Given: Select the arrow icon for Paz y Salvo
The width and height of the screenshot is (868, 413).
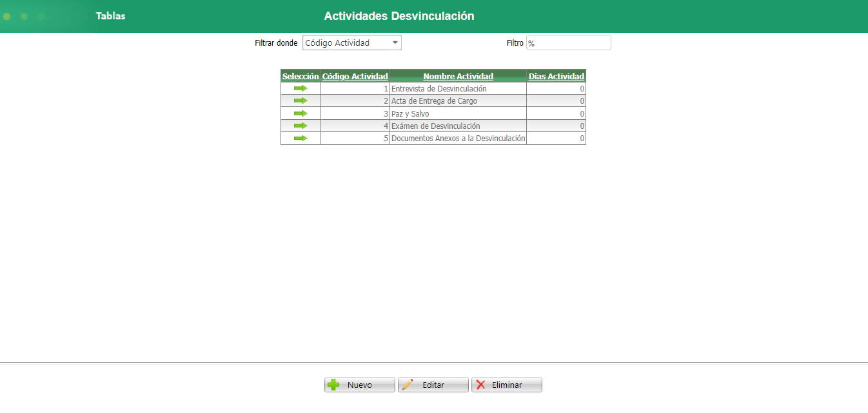Looking at the screenshot, I should [301, 113].
